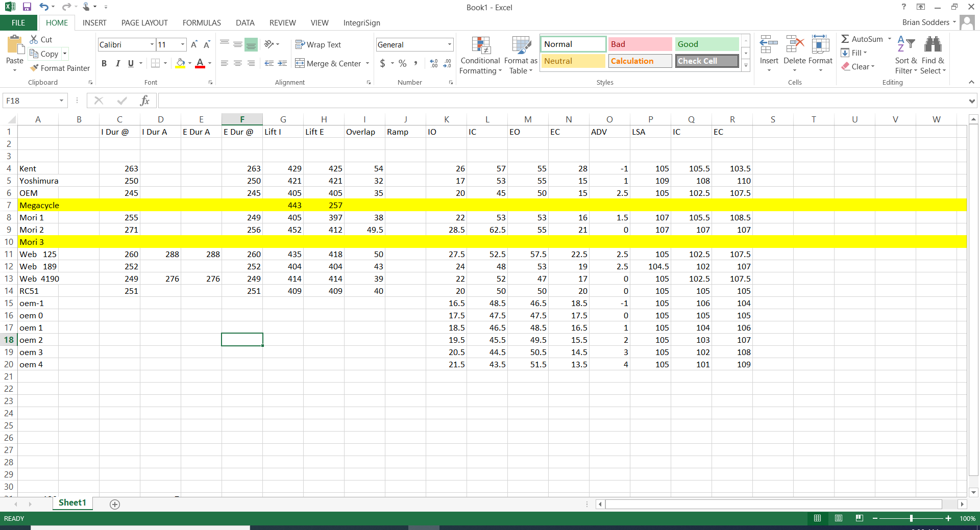Toggle Align Right horizontal alignment
This screenshot has height=530, width=980.
(251, 63)
